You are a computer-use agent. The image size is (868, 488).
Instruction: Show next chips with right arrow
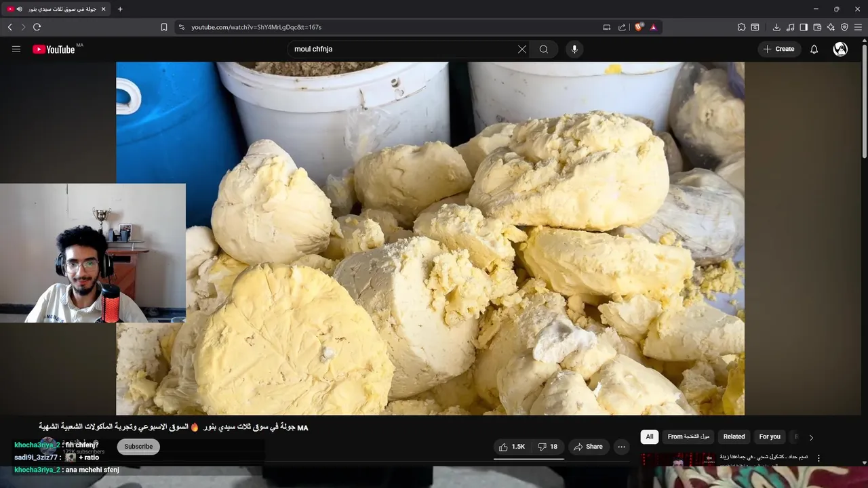coord(811,437)
